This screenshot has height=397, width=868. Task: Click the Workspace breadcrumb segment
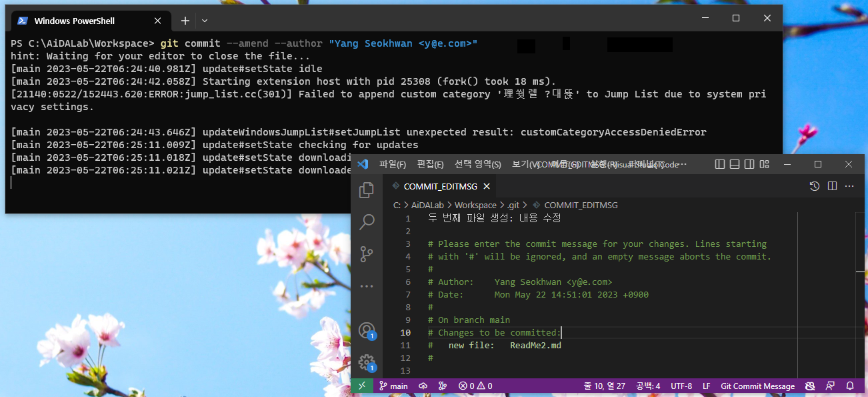pyautogui.click(x=475, y=205)
